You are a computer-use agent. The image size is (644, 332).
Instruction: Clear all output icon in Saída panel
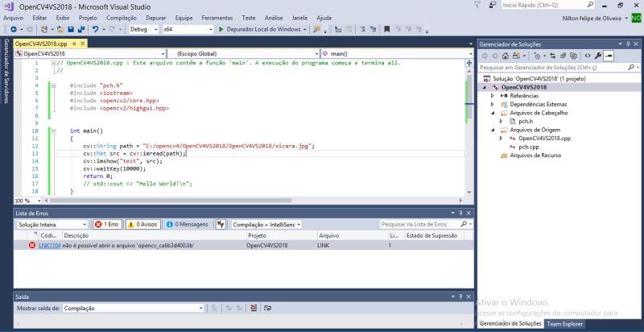point(254,308)
